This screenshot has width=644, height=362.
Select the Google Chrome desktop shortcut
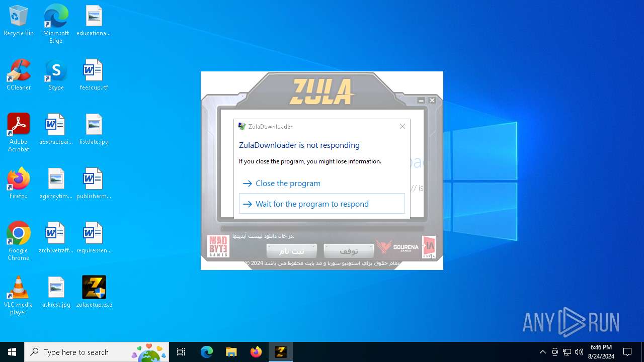pos(19,241)
